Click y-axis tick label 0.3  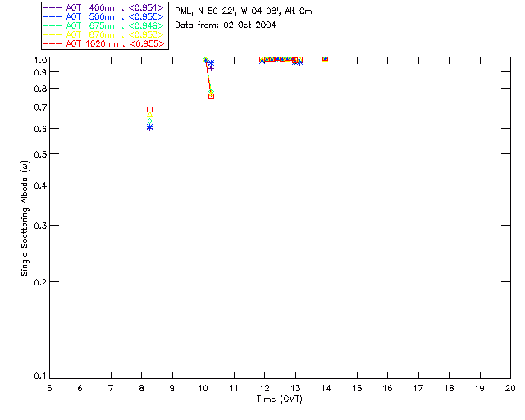tap(40, 226)
